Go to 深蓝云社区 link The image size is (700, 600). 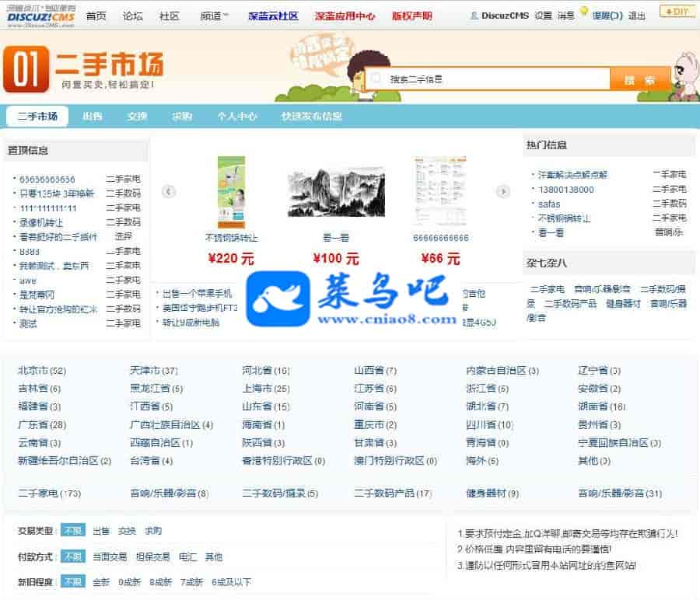273,16
